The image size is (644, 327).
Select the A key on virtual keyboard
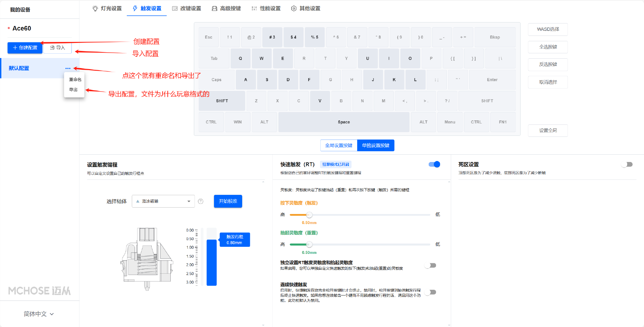click(246, 79)
